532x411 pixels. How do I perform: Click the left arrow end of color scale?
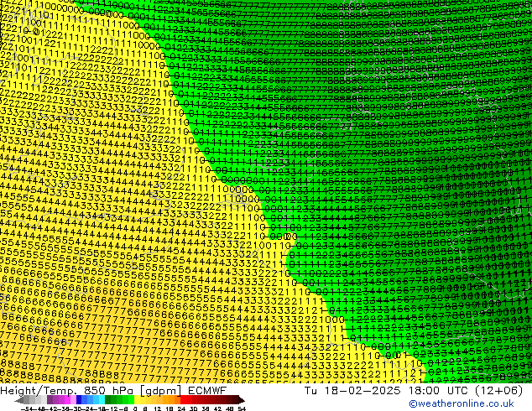click(x=19, y=400)
